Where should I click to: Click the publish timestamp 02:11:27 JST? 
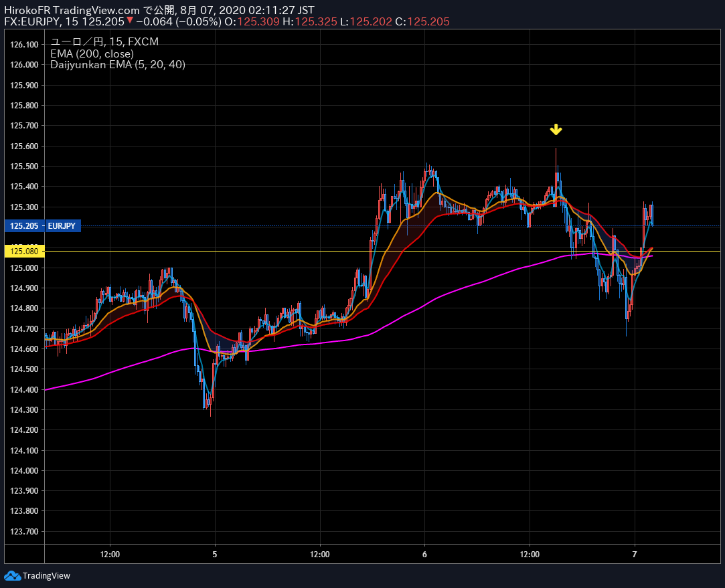(281, 10)
